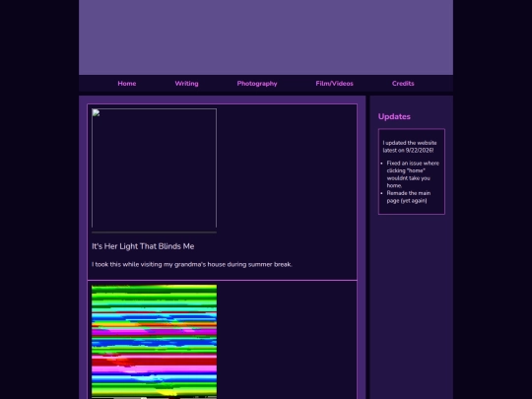Viewport: 532px width, 399px height.
Task: Click the broken image thumbnail placeholder
Action: click(154, 167)
